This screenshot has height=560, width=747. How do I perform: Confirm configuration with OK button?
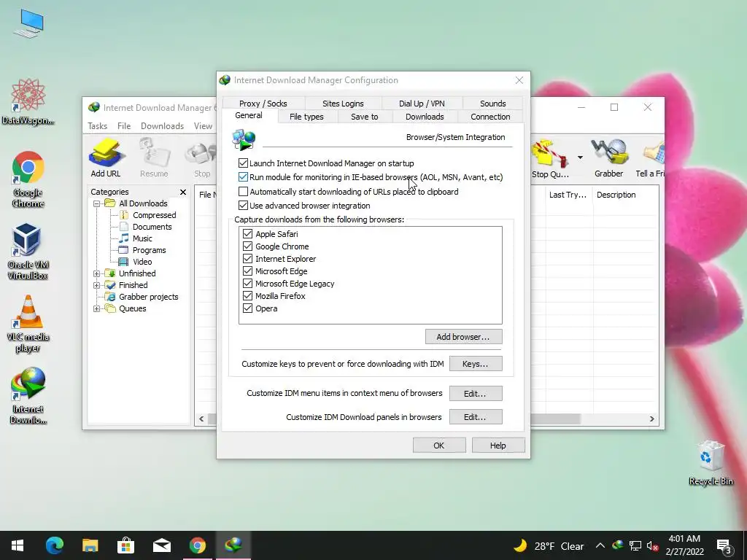[438, 446]
